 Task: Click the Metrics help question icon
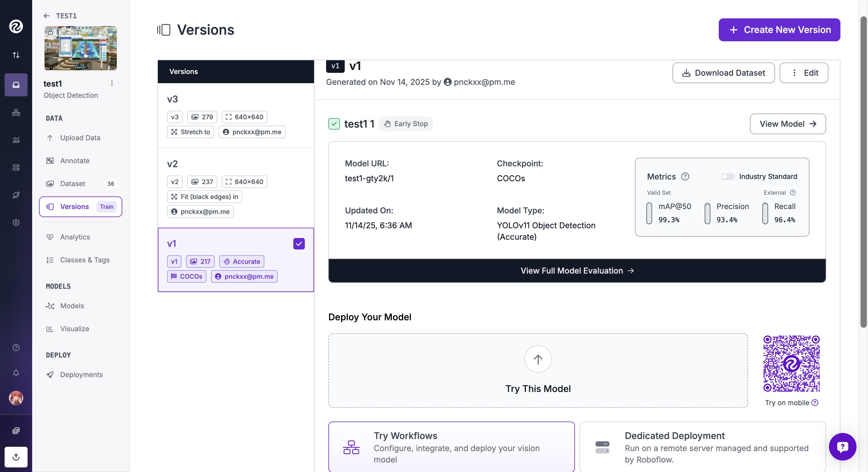[685, 177]
